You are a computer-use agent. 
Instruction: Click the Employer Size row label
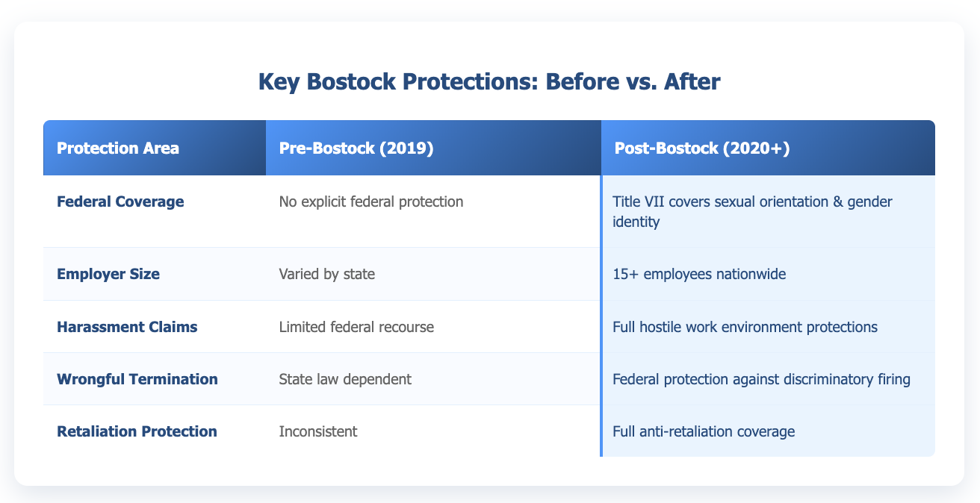pos(108,274)
